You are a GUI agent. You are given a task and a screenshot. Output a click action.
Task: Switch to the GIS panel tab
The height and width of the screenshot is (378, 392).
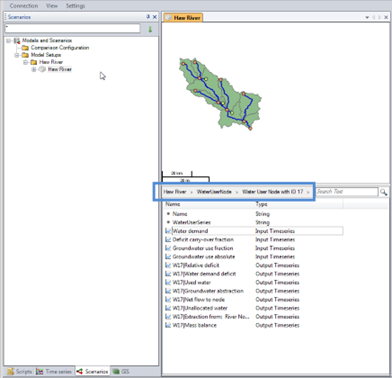click(121, 371)
